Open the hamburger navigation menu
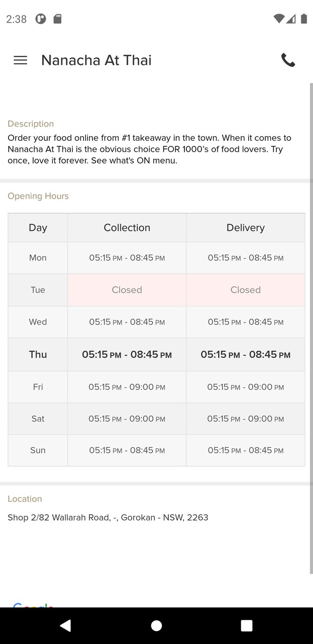The image size is (313, 644). [20, 60]
